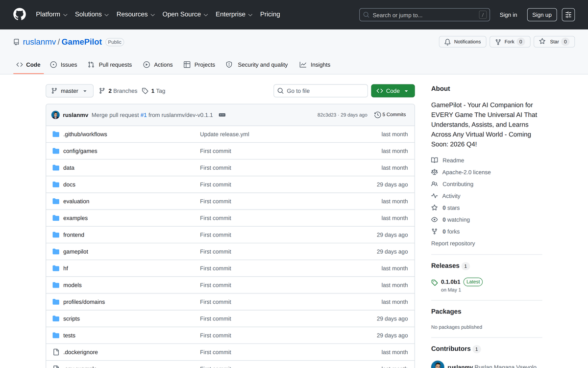588x368 pixels.
Task: Open the .github/workflows folder
Action: (85, 134)
